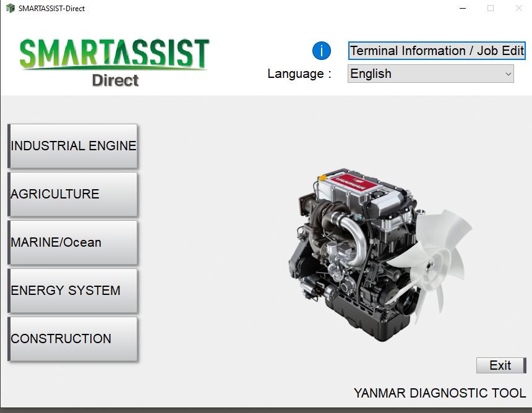
Task: Expand the Language dropdown
Action: click(x=431, y=74)
